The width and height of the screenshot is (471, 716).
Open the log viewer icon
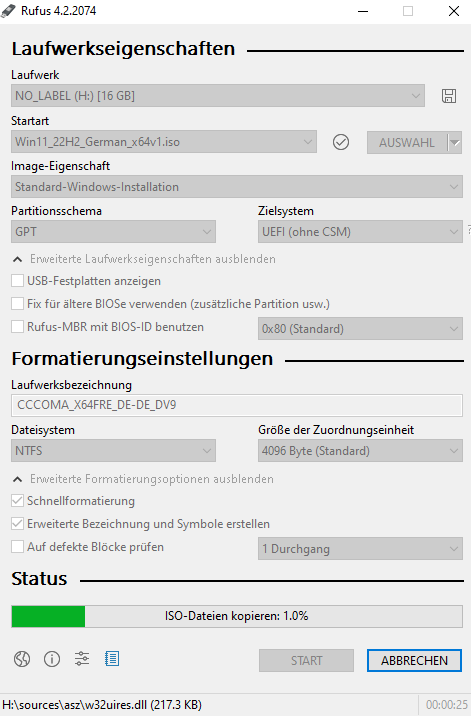pyautogui.click(x=112, y=659)
